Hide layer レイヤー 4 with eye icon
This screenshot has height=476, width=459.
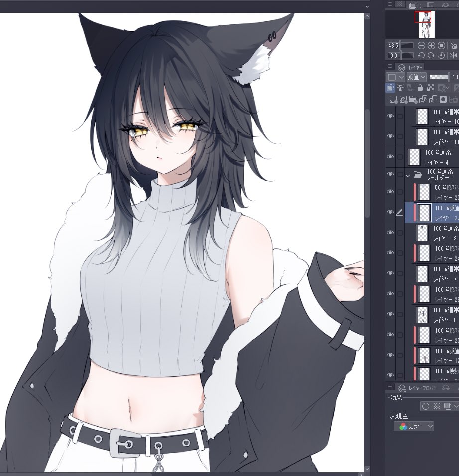[x=390, y=157]
